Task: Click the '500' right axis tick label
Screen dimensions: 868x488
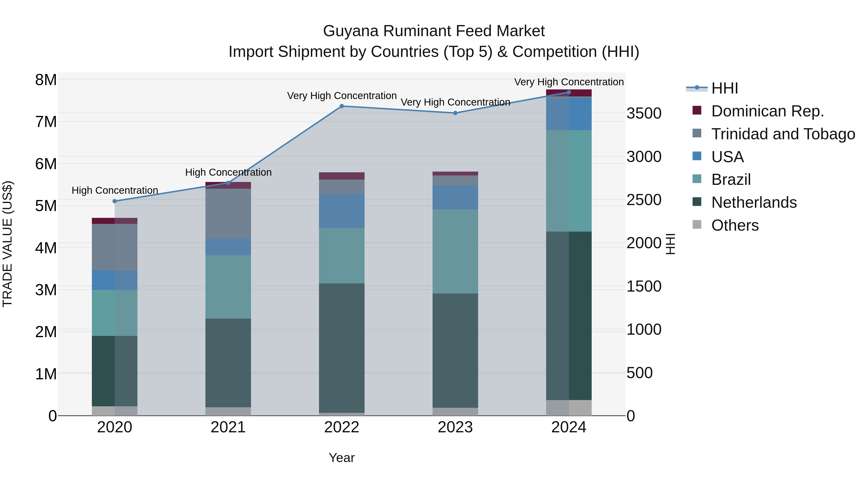Action: 639,373
